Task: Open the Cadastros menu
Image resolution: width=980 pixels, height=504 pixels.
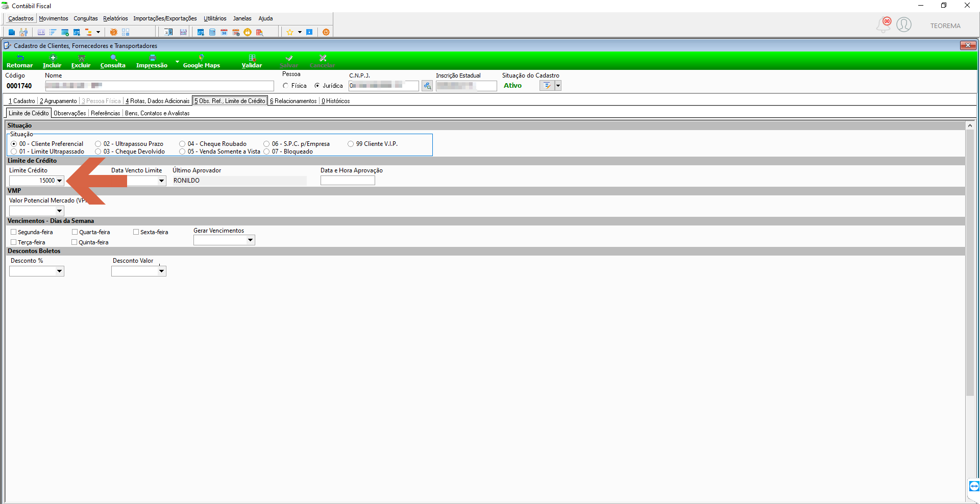Action: click(x=21, y=18)
